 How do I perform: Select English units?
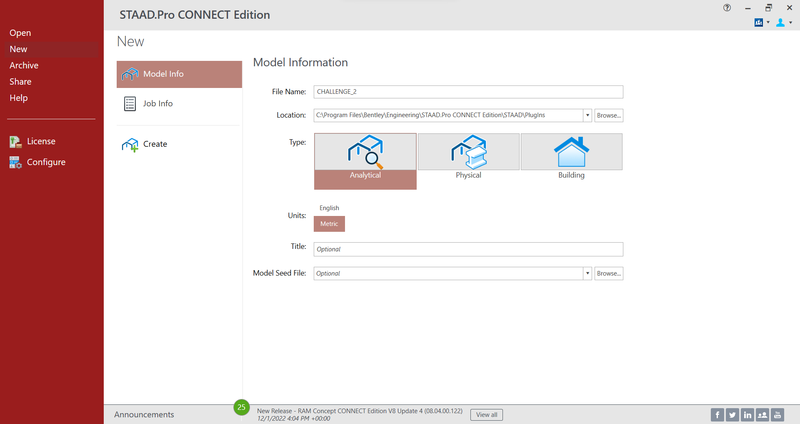[329, 208]
